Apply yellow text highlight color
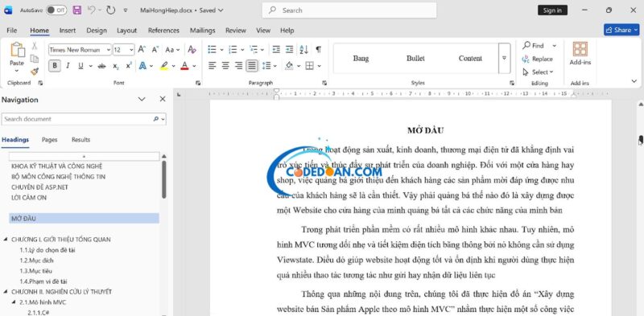644x316 pixels. tap(164, 66)
